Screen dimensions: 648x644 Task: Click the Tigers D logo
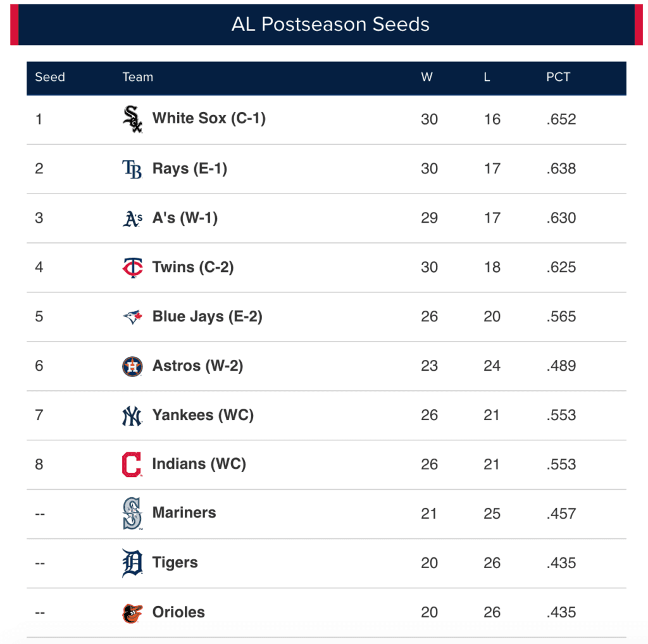click(132, 563)
